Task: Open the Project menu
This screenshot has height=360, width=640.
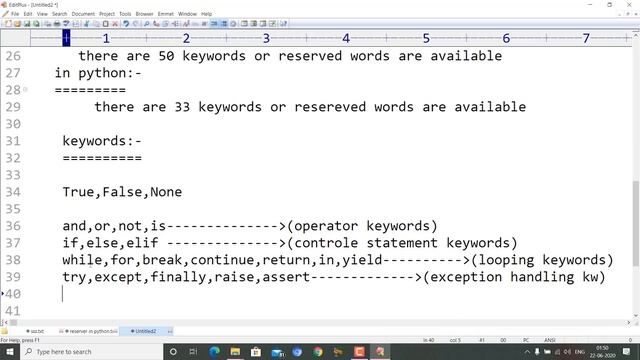Action: pos(107,14)
